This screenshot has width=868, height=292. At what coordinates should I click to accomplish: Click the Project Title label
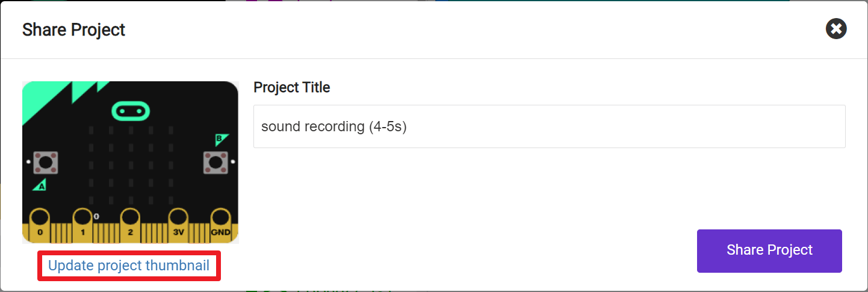292,87
